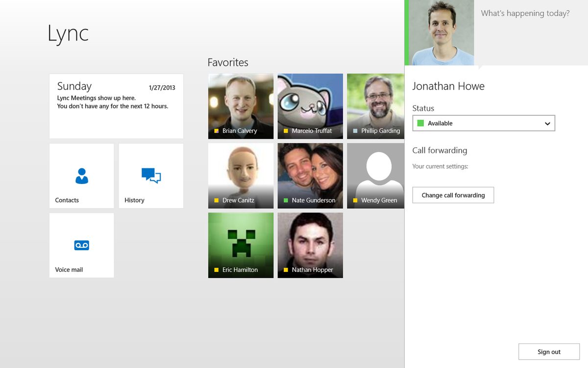Image resolution: width=588 pixels, height=368 pixels.
Task: Click the Voice mail tile label
Action: tap(69, 269)
